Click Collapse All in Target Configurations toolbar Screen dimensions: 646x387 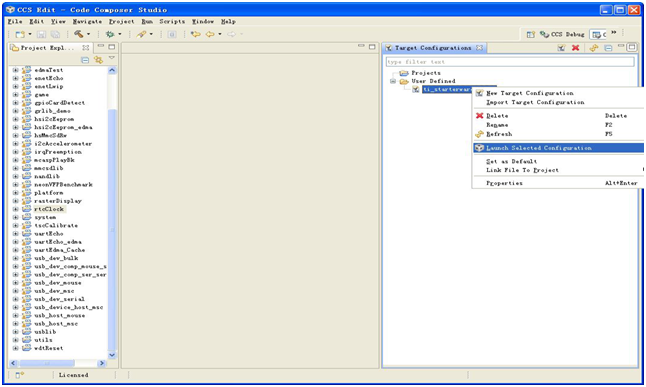(608, 48)
